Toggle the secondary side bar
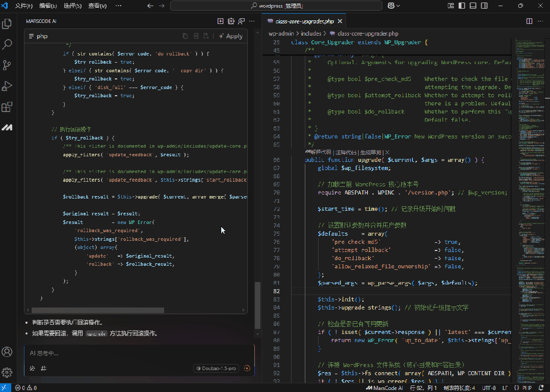Image resolution: width=550 pixels, height=392 pixels. click(x=484, y=6)
